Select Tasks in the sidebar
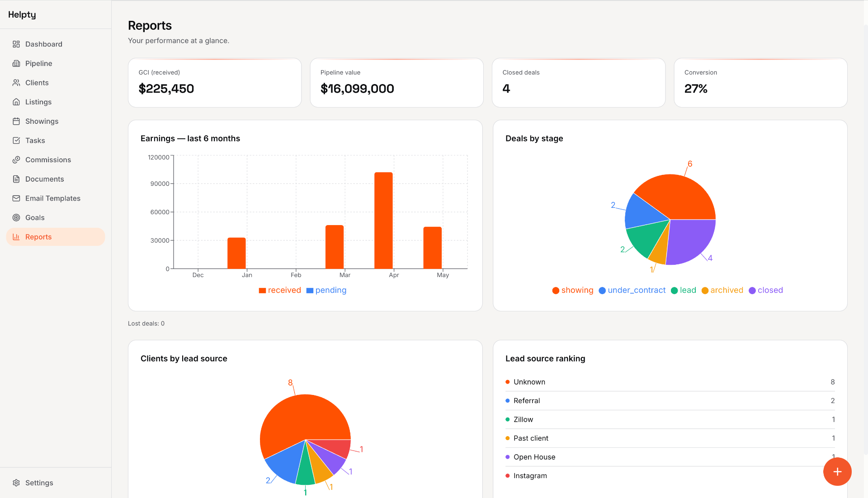 point(56,141)
